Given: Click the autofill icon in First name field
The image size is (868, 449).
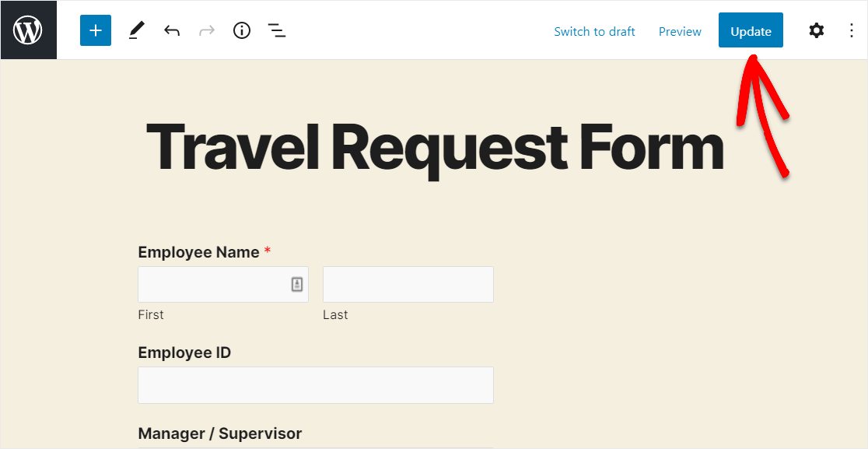Looking at the screenshot, I should (297, 285).
